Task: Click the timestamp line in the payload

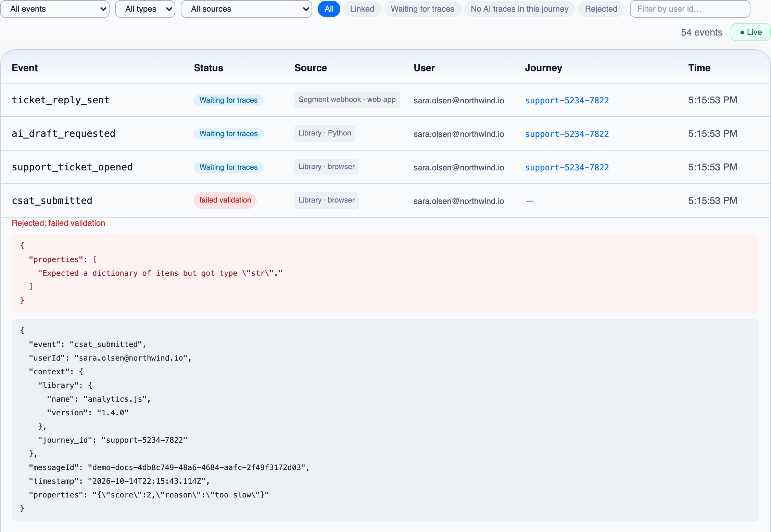Action: (119, 481)
